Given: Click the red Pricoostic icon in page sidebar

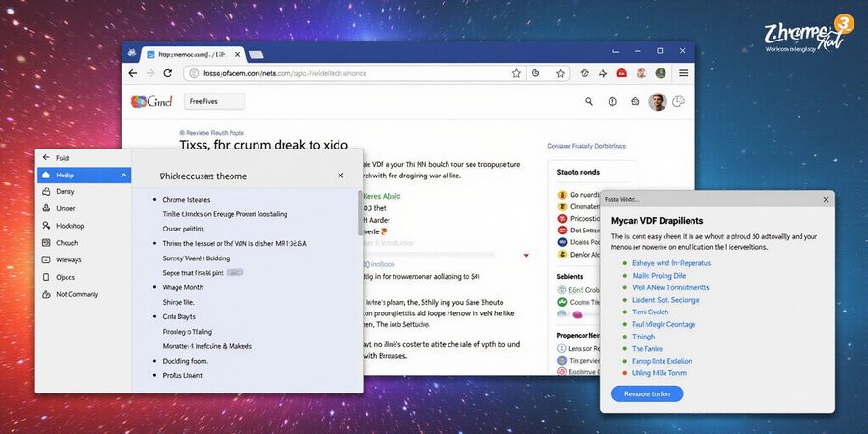Looking at the screenshot, I should [x=562, y=219].
